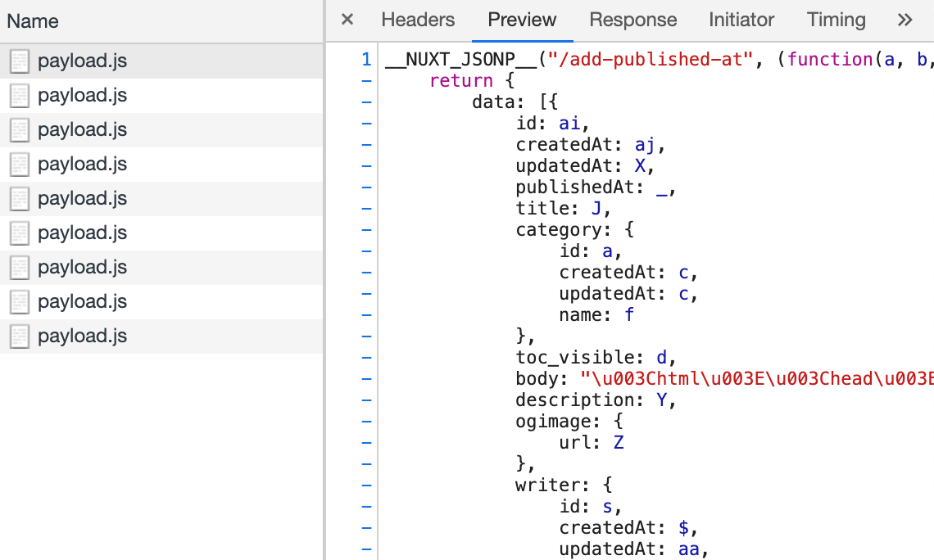Expand the hidden tabs double-chevron
This screenshot has height=560, width=934.
click(905, 20)
